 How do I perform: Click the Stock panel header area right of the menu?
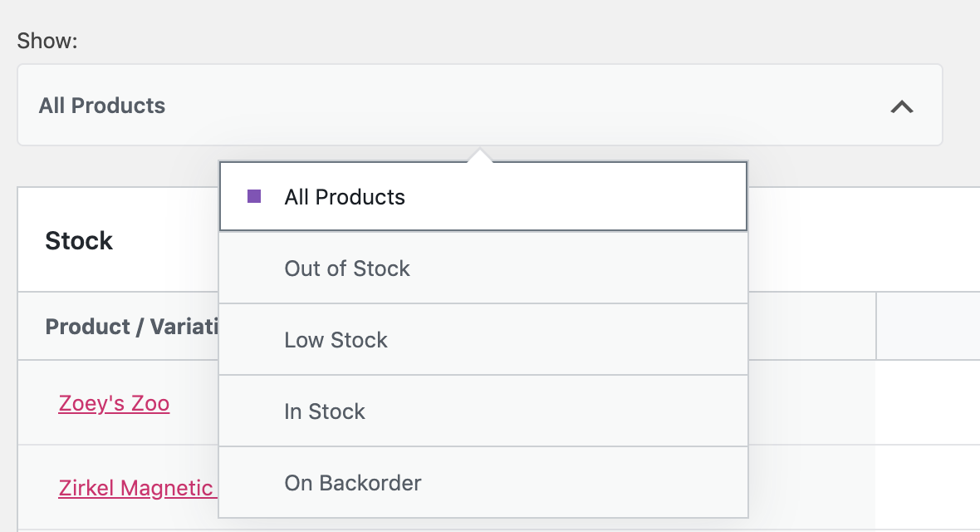[864, 240]
